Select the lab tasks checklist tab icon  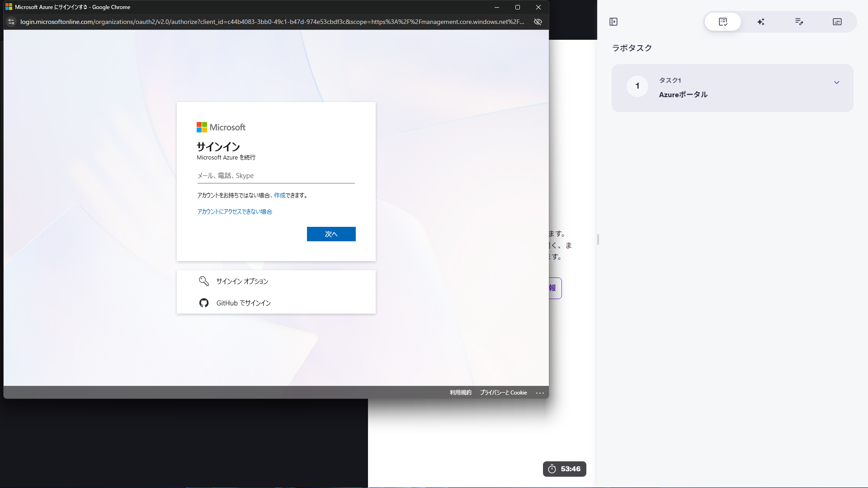coord(723,22)
